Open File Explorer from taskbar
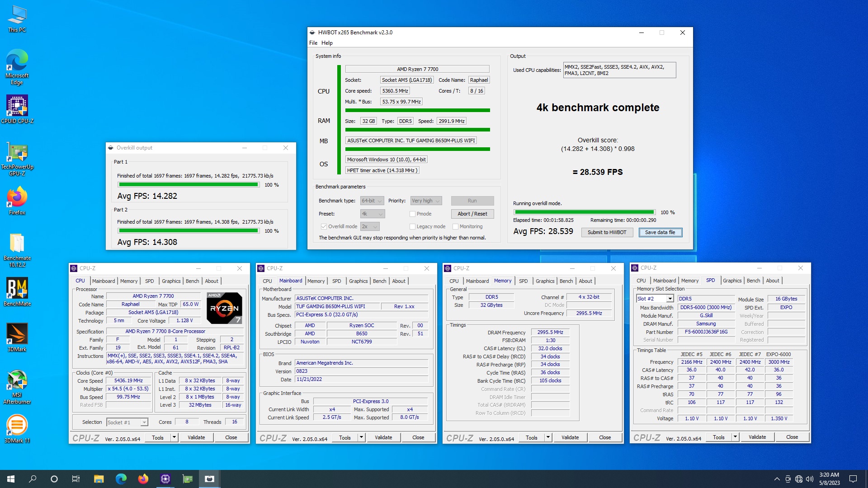 click(99, 479)
